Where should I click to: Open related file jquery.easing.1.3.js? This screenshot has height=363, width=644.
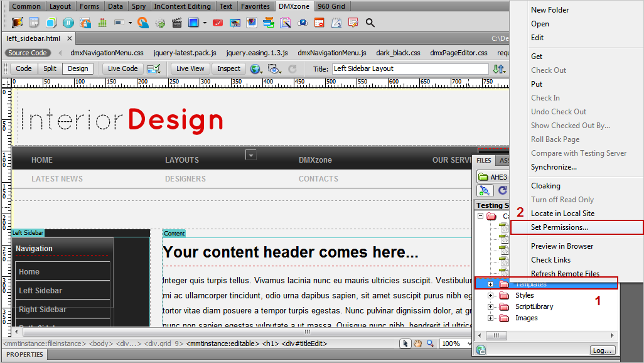257,53
